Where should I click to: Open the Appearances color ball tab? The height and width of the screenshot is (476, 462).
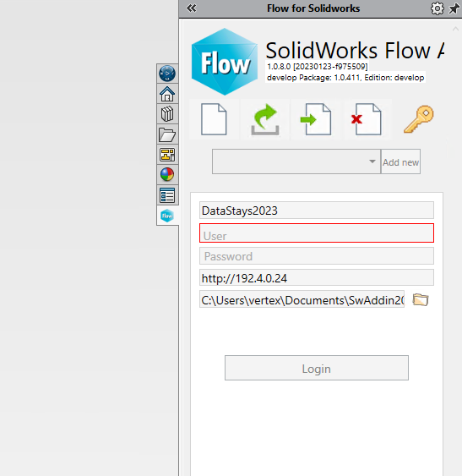pos(167,174)
